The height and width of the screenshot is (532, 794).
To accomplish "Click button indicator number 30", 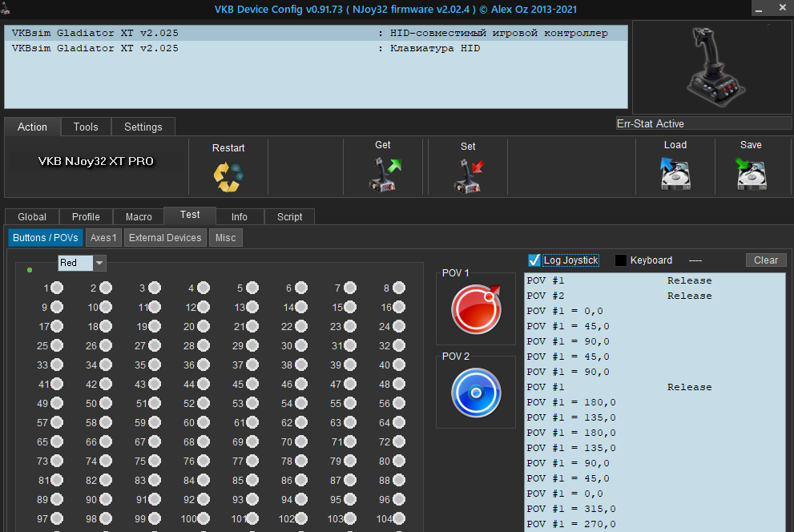I will [301, 346].
